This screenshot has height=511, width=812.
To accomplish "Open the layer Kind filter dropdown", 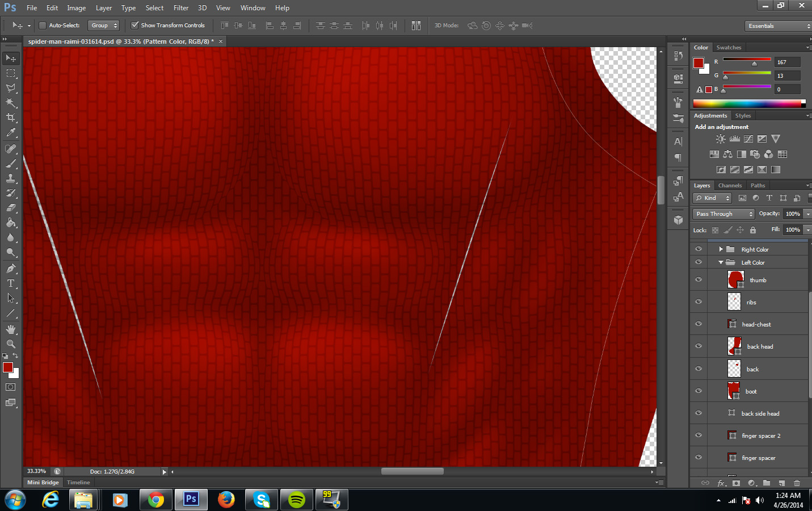I will coord(712,198).
